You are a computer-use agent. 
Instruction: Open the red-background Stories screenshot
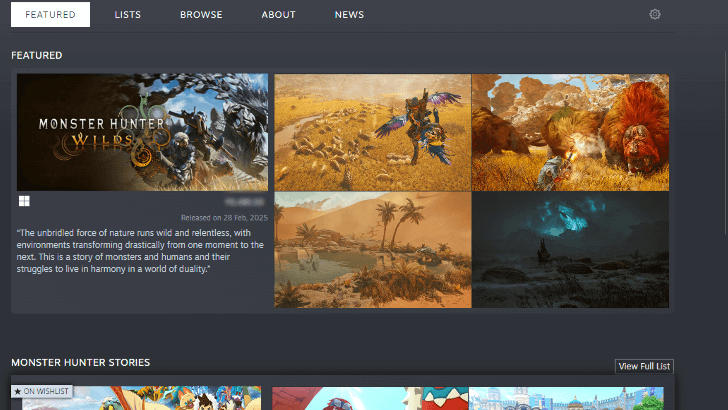tap(370, 398)
